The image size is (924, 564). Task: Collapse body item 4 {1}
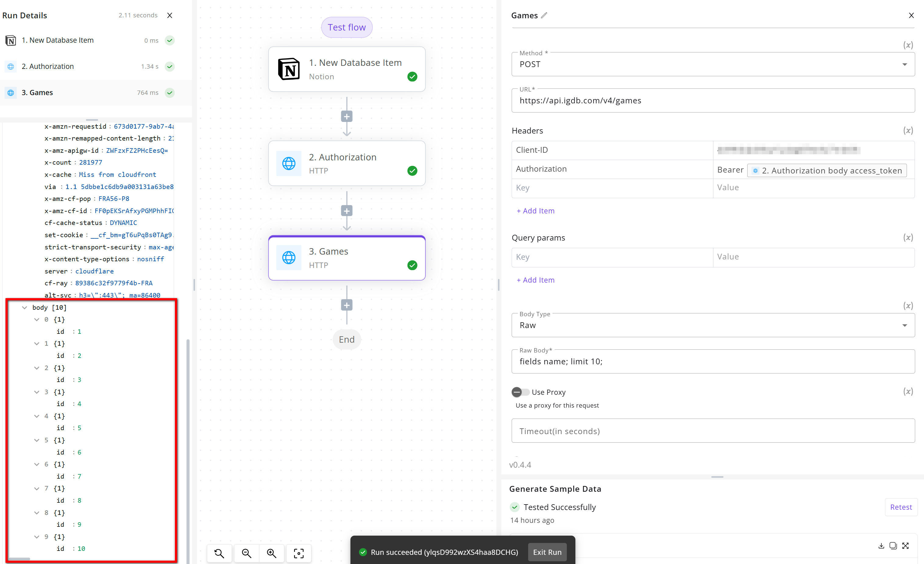tap(37, 416)
